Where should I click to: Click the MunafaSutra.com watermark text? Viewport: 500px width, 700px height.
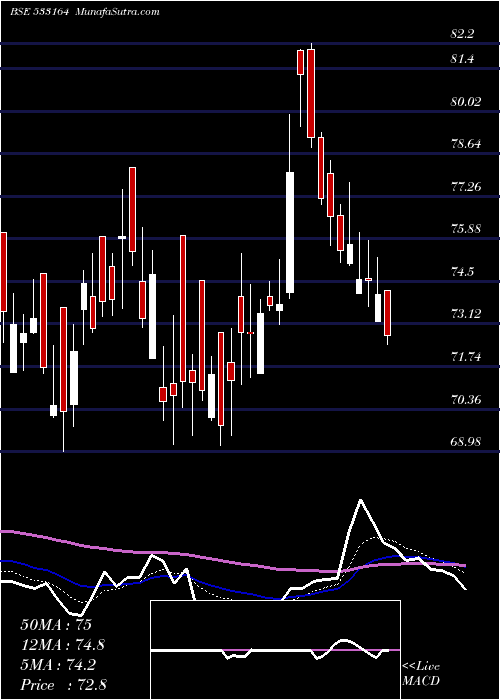118,12
